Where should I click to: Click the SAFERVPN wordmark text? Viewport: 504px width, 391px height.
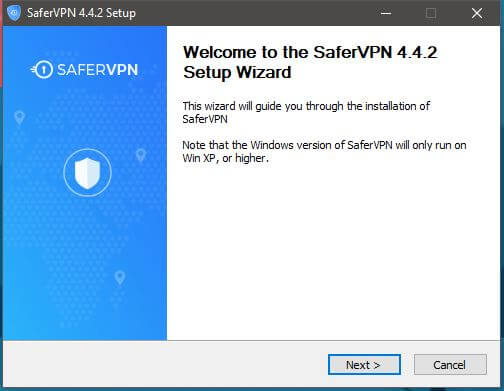97,70
